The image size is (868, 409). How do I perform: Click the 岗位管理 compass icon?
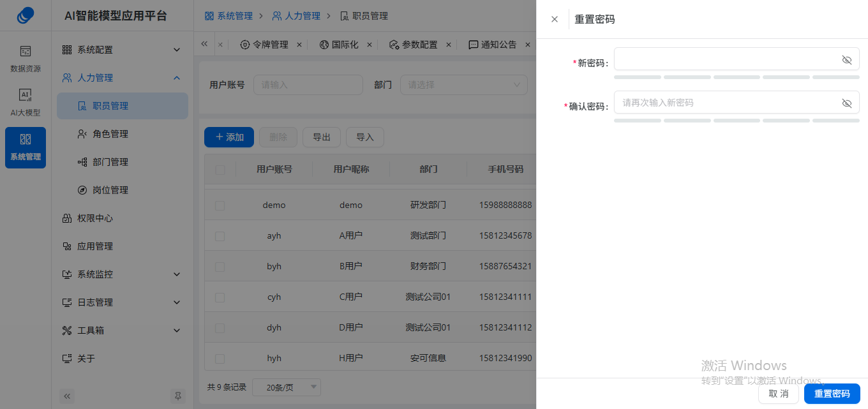(x=82, y=190)
